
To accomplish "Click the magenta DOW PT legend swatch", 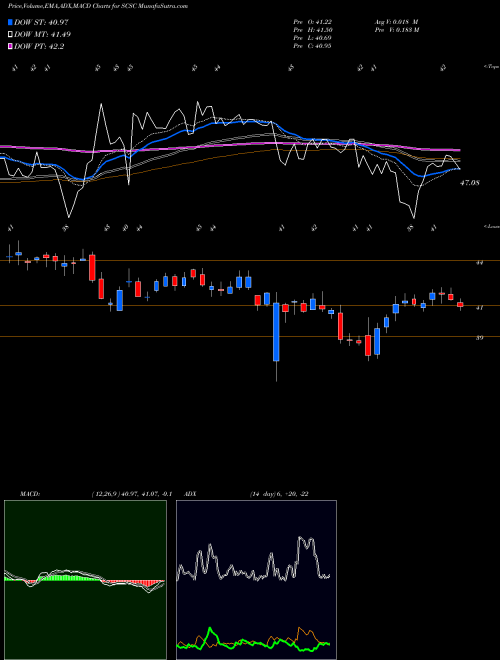I will 10,46.
